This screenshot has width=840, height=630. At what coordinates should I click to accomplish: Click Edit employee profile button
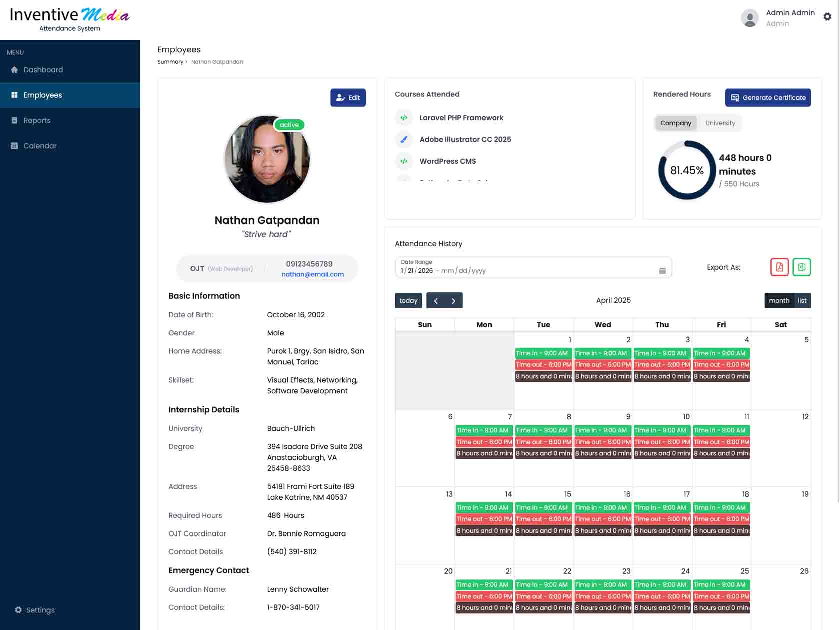coord(348,98)
